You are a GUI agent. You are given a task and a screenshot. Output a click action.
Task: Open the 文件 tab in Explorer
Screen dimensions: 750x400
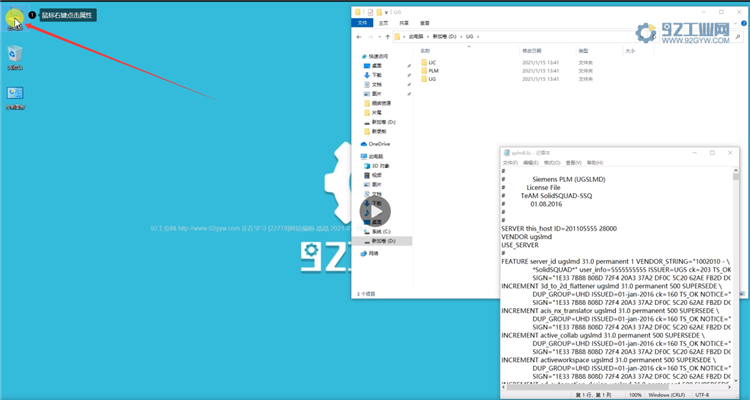(x=362, y=23)
